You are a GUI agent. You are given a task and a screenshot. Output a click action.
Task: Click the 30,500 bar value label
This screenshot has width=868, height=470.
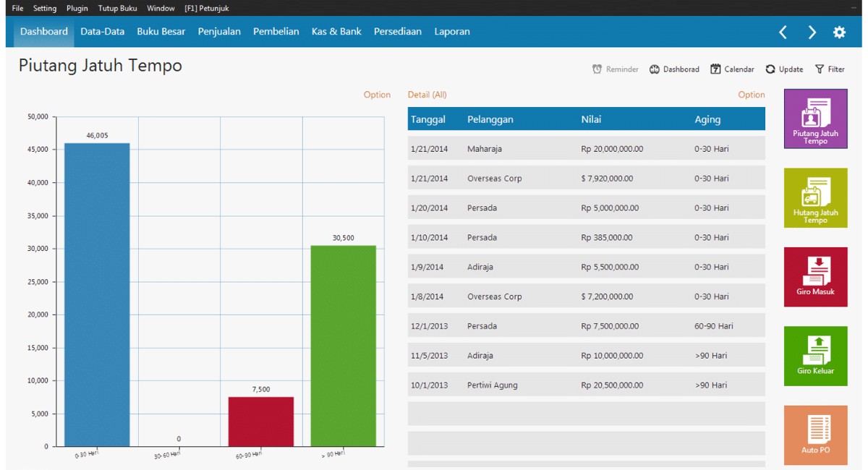coord(344,238)
